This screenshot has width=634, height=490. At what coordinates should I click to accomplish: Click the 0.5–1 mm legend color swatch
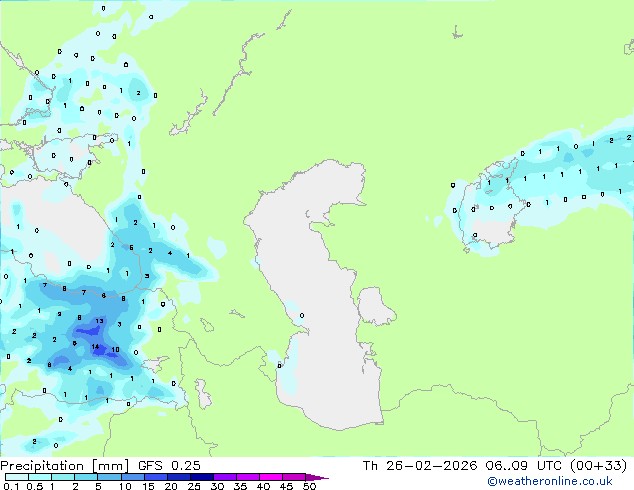pyautogui.click(x=40, y=477)
